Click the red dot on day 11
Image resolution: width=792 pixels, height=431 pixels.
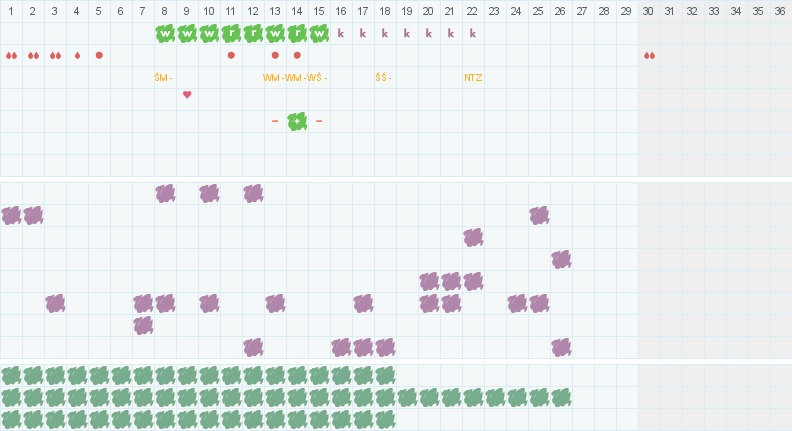pos(231,55)
